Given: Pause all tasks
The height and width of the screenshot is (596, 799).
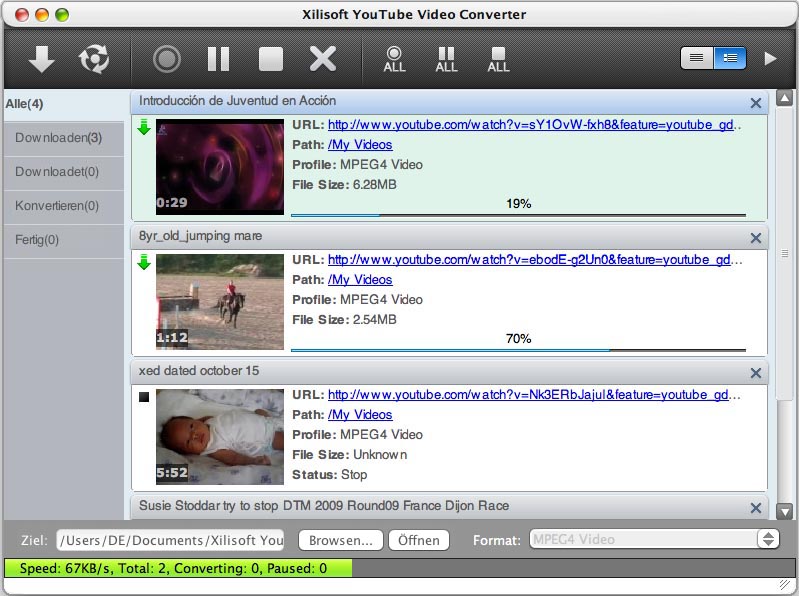Looking at the screenshot, I should 446,60.
